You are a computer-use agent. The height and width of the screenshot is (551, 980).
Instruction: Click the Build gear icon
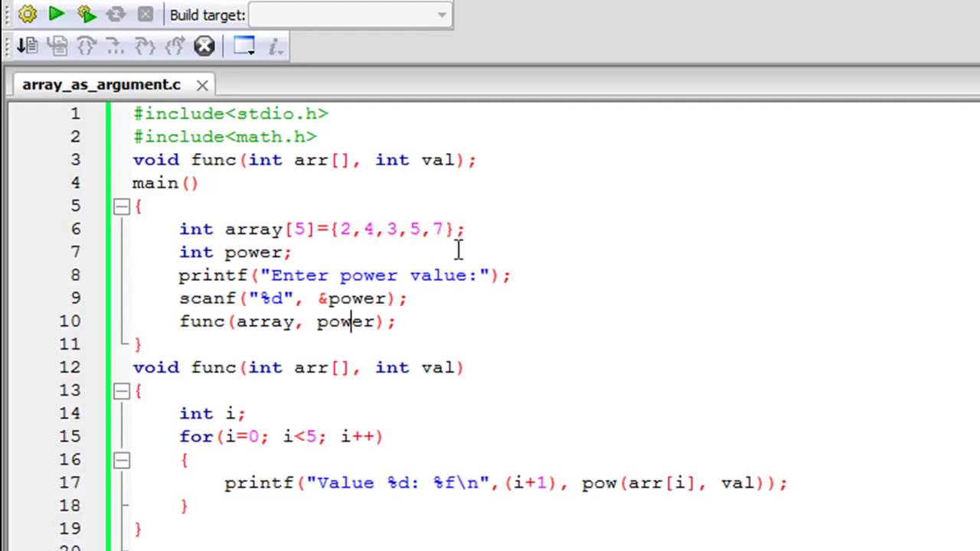click(27, 14)
